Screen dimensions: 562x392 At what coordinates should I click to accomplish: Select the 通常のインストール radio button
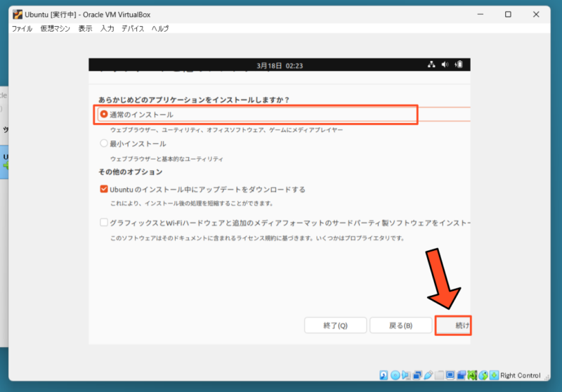tap(103, 114)
